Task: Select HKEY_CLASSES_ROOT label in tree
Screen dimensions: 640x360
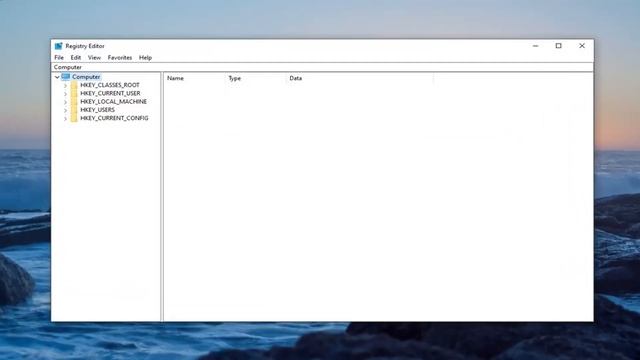Action: (x=110, y=85)
